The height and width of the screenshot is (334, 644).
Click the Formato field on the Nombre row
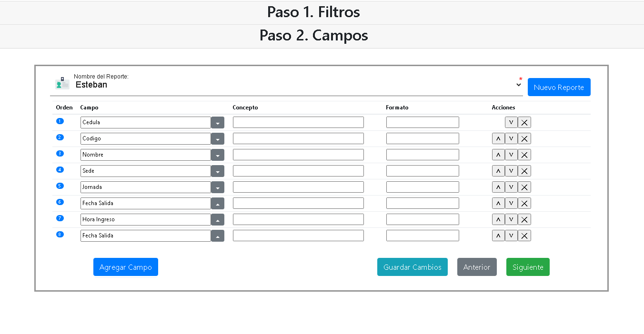point(422,154)
